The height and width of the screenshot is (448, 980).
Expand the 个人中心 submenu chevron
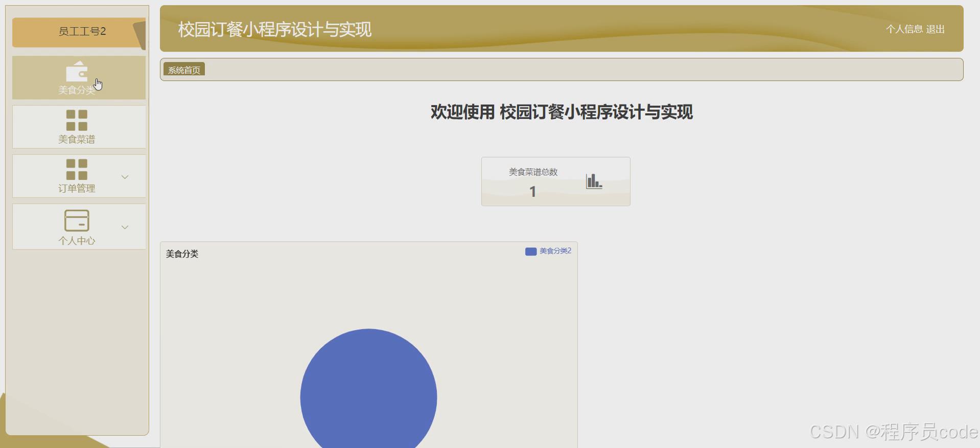(x=125, y=227)
